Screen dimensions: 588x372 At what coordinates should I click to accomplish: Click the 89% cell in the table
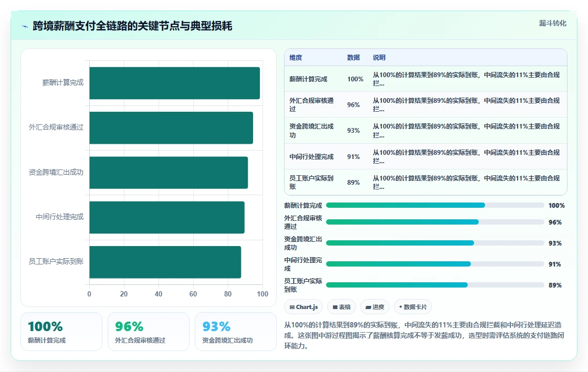point(353,183)
